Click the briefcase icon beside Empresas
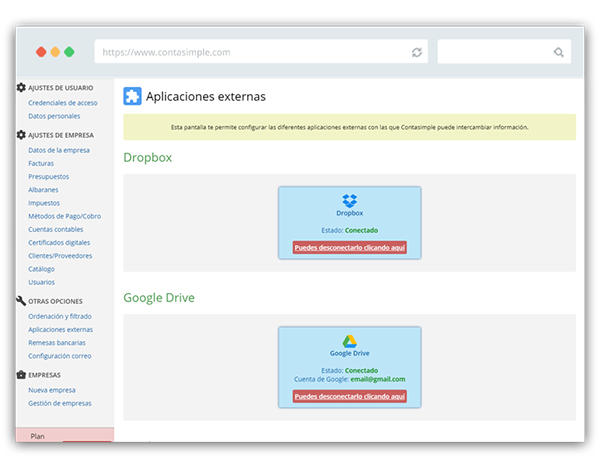600x470 pixels. 21,375
